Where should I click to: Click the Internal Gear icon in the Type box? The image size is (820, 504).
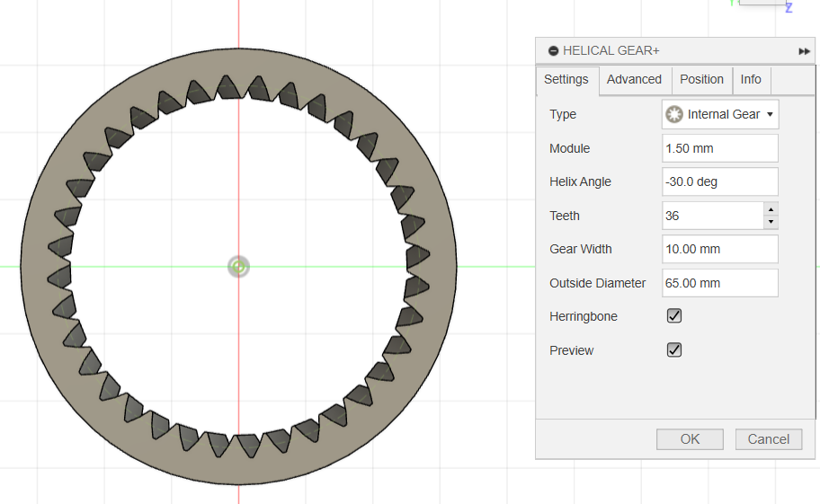click(x=674, y=114)
